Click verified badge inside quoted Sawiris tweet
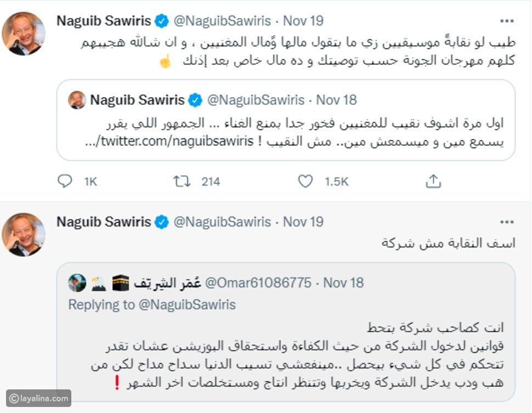532x413 pixels. 194,100
